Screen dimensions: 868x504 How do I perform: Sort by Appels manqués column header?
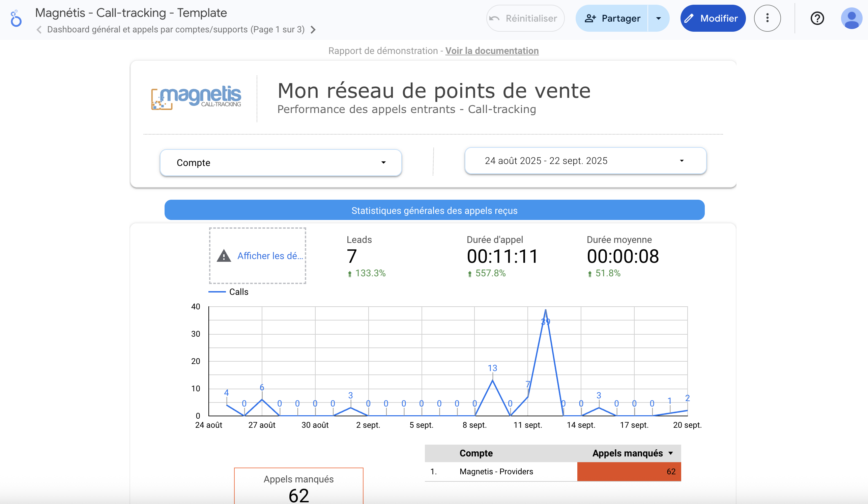tap(628, 453)
